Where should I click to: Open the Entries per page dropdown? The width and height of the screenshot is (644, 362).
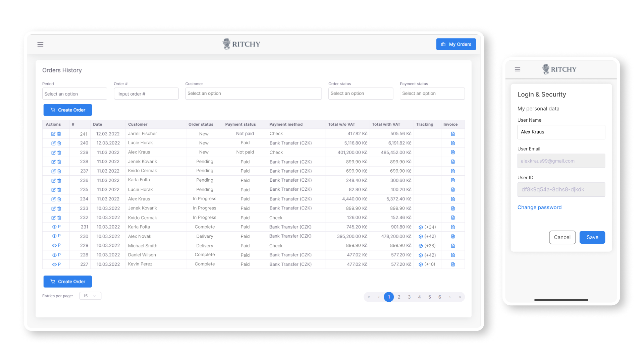90,296
